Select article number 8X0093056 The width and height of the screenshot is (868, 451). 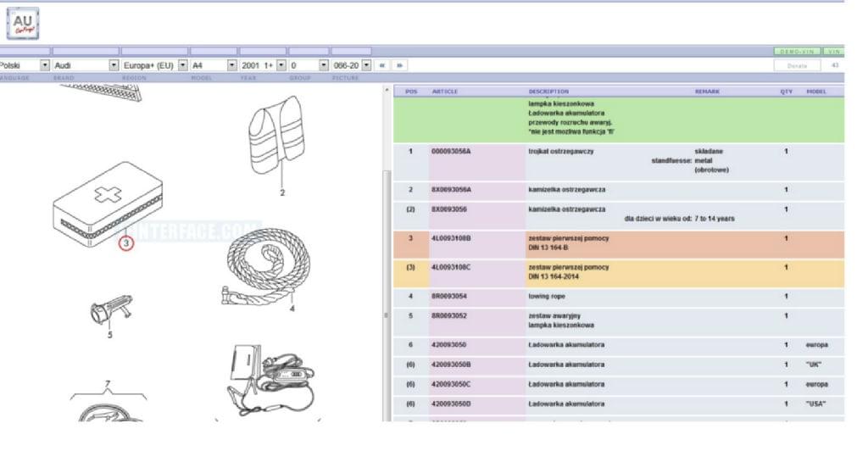(x=449, y=209)
